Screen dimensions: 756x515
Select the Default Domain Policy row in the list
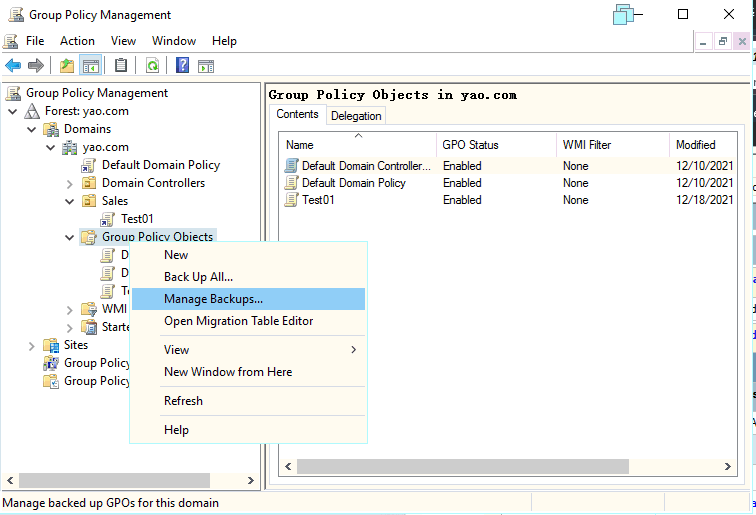pos(353,183)
